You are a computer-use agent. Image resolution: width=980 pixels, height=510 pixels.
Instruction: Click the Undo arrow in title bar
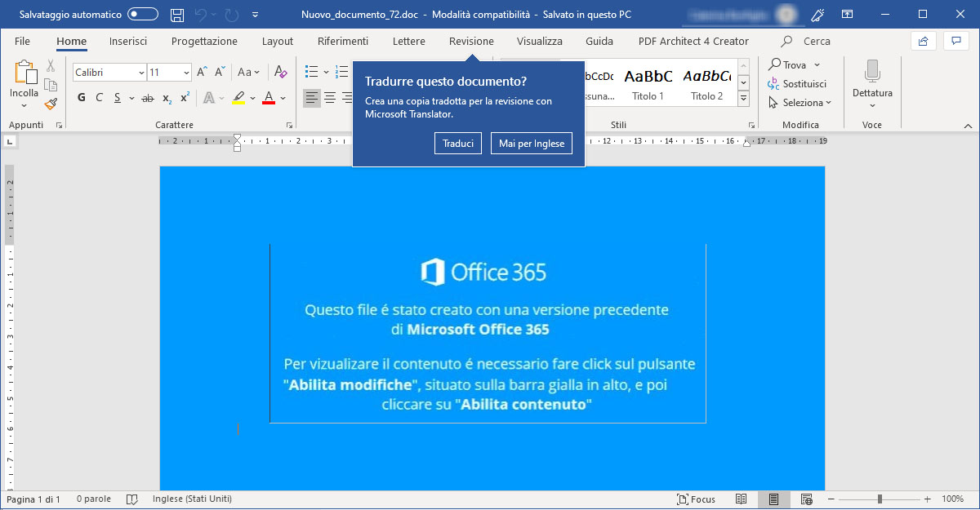click(202, 15)
